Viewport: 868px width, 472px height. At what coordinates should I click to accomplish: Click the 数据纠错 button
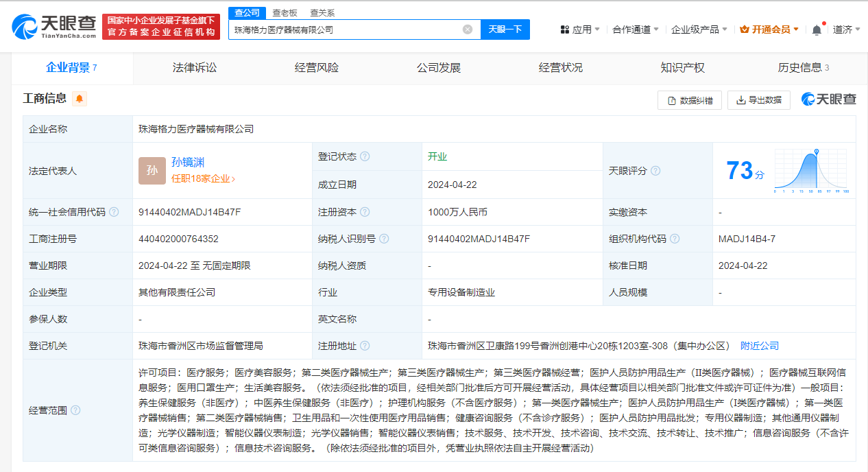690,100
